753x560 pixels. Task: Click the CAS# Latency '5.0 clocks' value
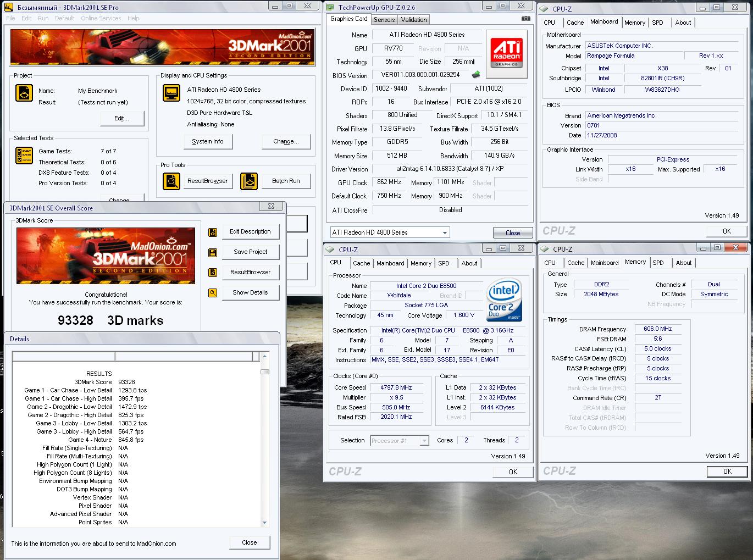pos(658,348)
